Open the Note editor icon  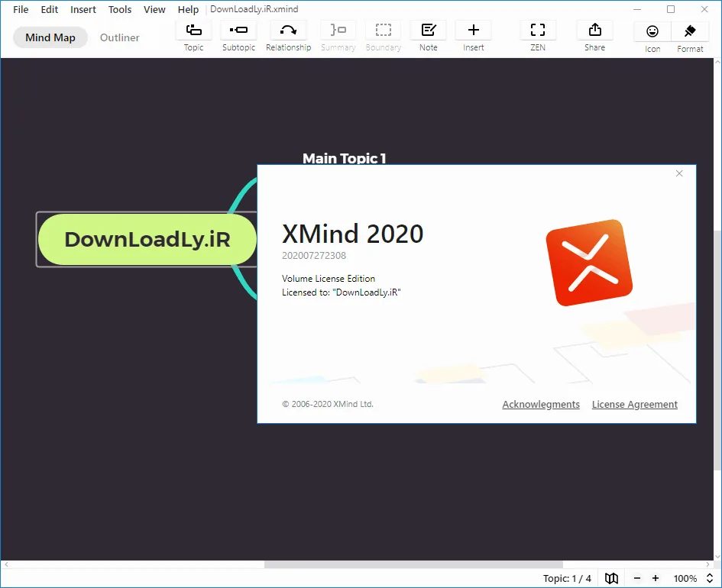coord(428,37)
